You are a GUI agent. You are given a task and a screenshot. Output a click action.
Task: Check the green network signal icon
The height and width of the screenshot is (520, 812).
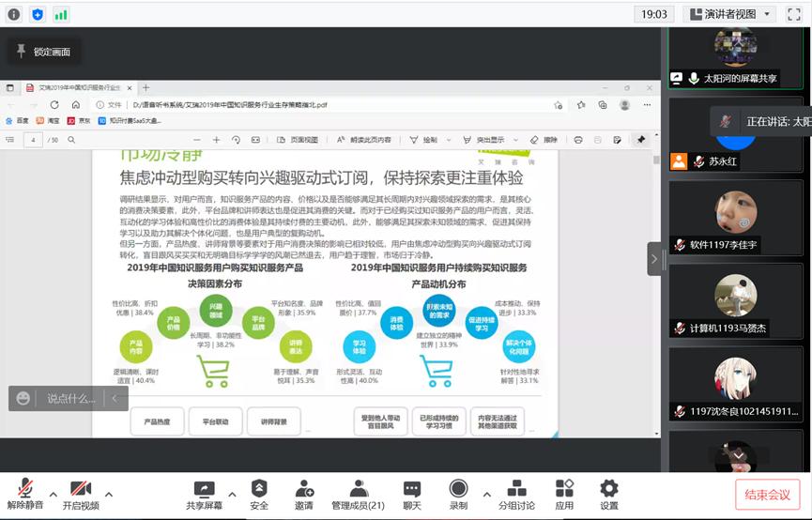[x=61, y=14]
